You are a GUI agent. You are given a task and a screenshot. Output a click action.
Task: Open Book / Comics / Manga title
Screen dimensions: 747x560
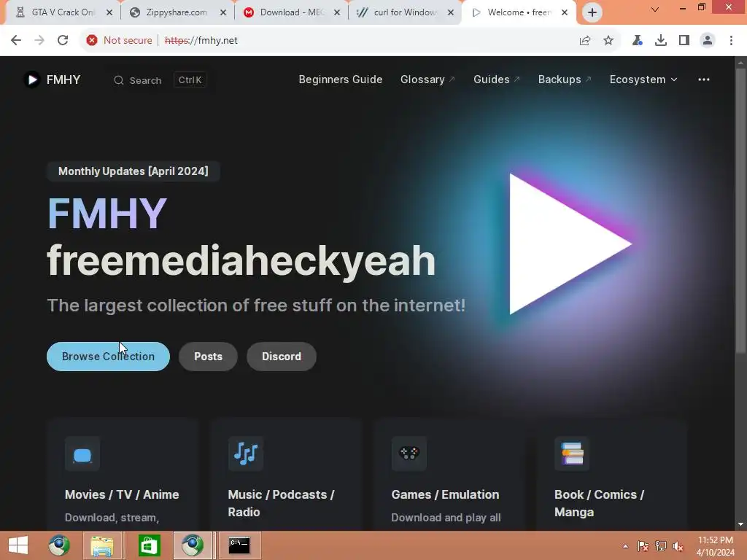click(600, 503)
